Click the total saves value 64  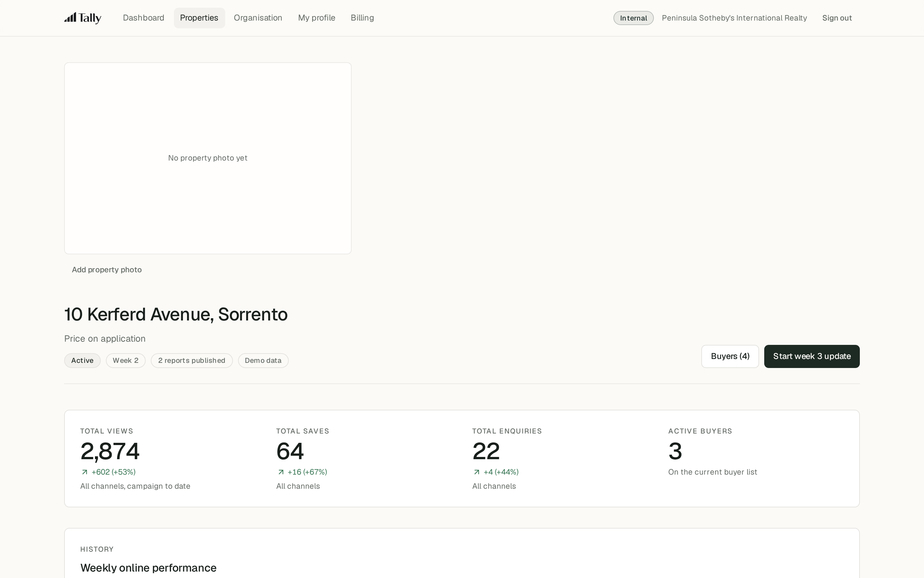[290, 451]
